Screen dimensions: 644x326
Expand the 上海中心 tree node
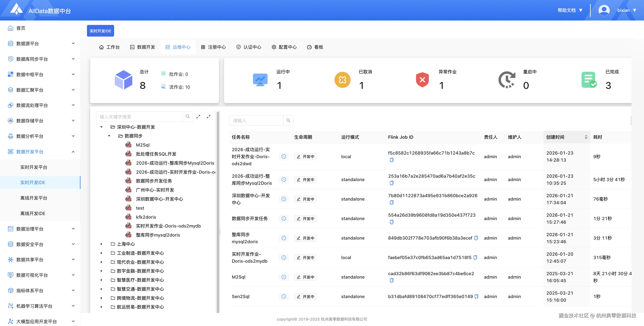click(101, 244)
